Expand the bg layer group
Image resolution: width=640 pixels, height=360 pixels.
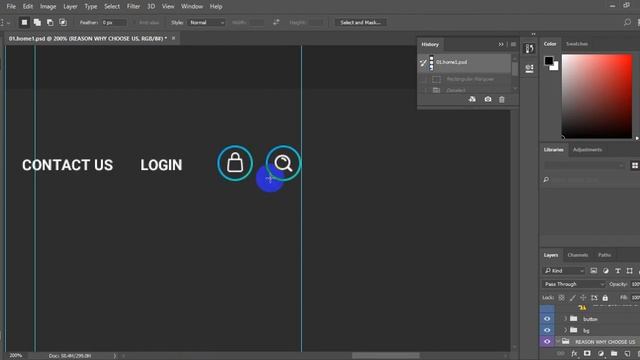(x=565, y=330)
